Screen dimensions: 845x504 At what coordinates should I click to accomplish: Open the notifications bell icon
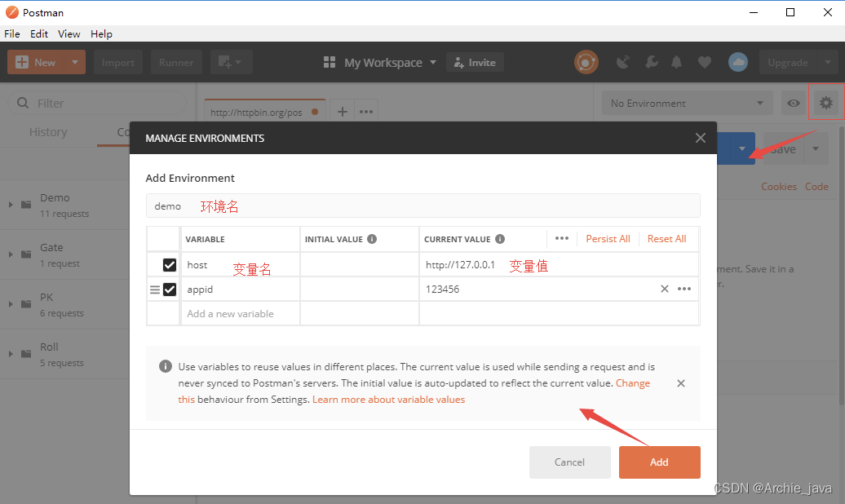coord(676,63)
